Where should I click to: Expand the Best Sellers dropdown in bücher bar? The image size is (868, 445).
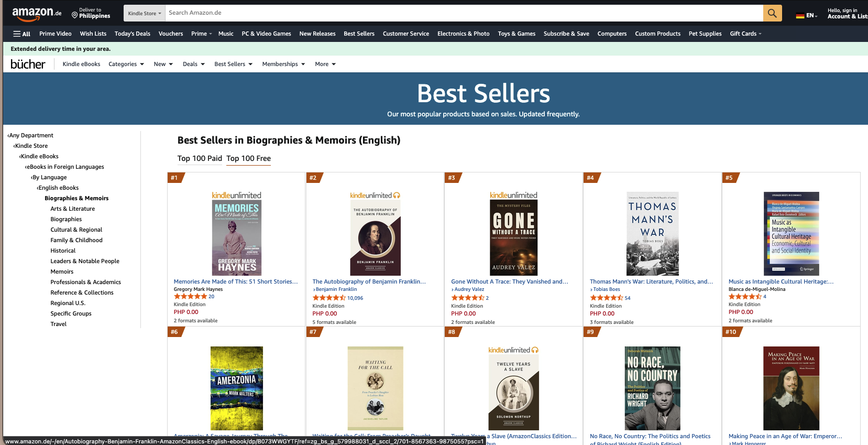coord(234,64)
